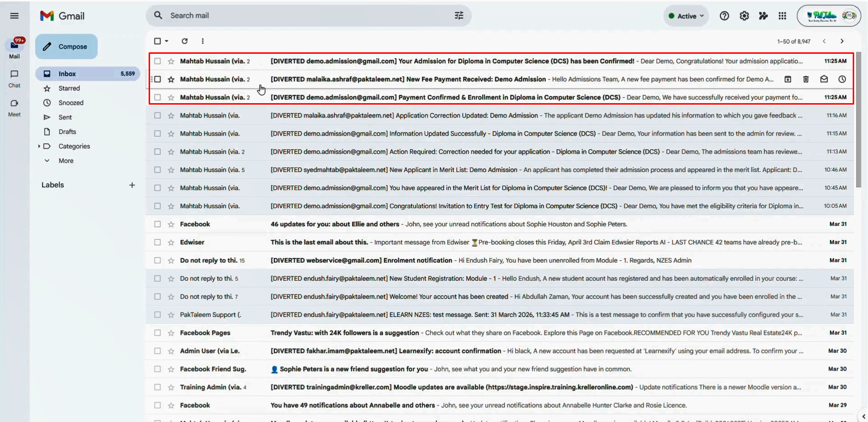Tick checkbox for first Mahtab Hussain email

[158, 61]
